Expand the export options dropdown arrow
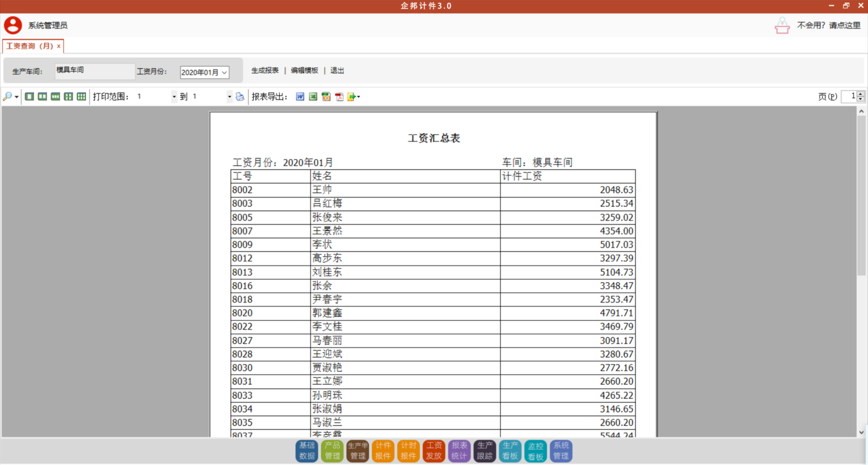 point(359,97)
